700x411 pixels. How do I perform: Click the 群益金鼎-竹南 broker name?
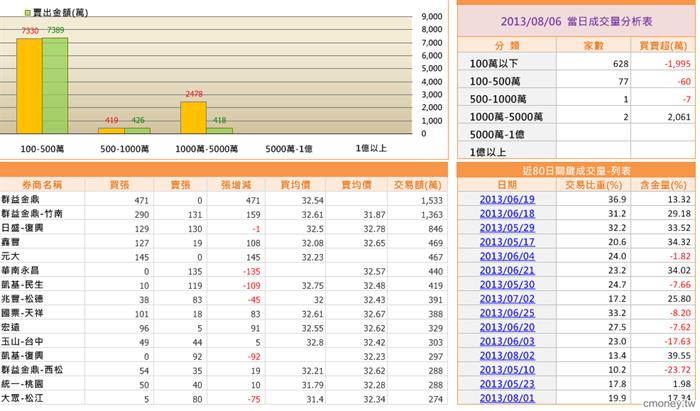(32, 213)
